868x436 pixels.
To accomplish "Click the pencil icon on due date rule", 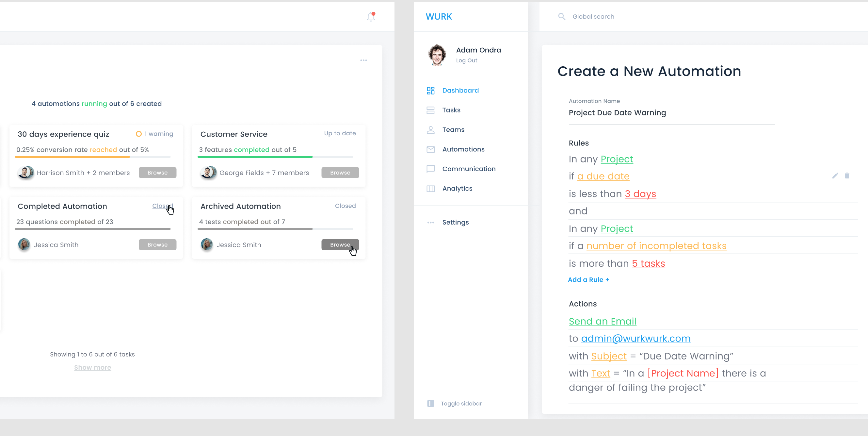I will [x=835, y=176].
